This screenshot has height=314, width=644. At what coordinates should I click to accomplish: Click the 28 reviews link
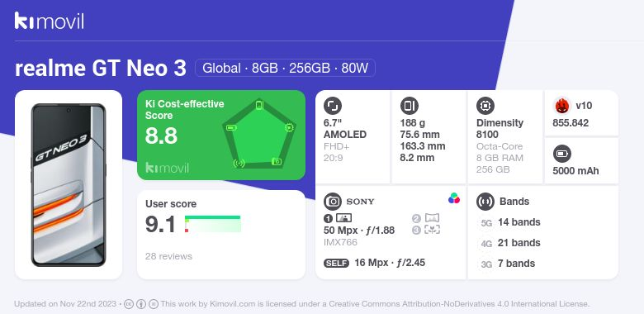tap(168, 256)
